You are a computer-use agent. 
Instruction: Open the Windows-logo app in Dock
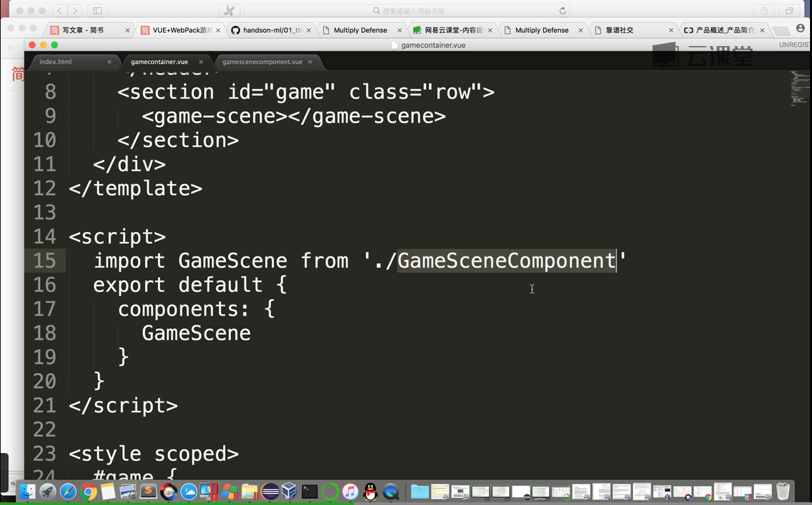(x=229, y=491)
